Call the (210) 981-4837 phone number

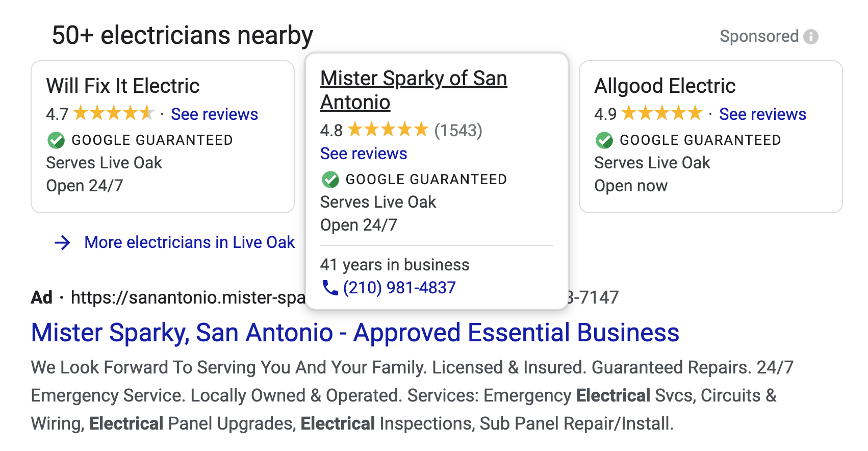(x=399, y=288)
